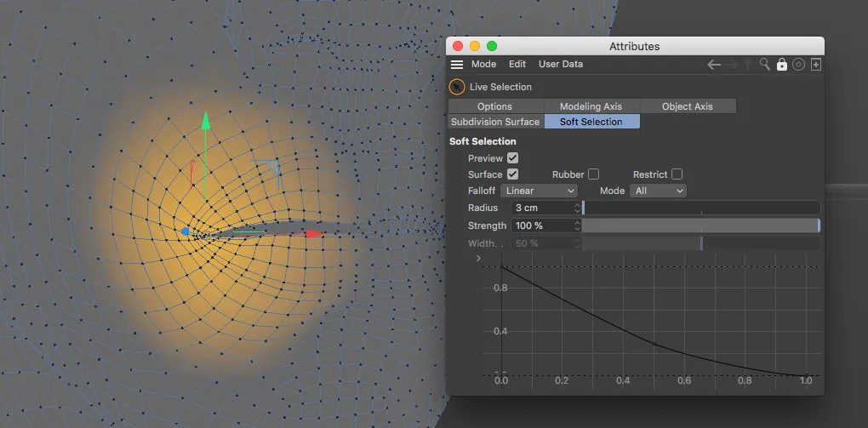868x428 pixels.
Task: Open the Falloff Linear dropdown
Action: (540, 191)
